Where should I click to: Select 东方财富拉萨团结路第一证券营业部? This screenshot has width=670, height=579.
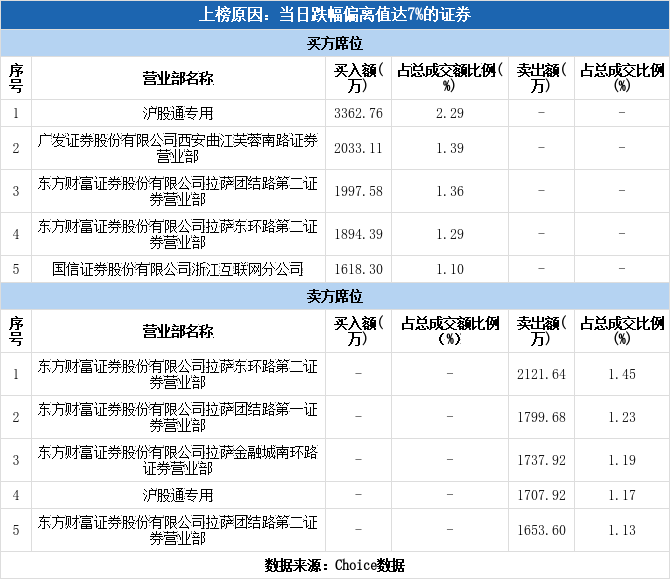tap(178, 417)
